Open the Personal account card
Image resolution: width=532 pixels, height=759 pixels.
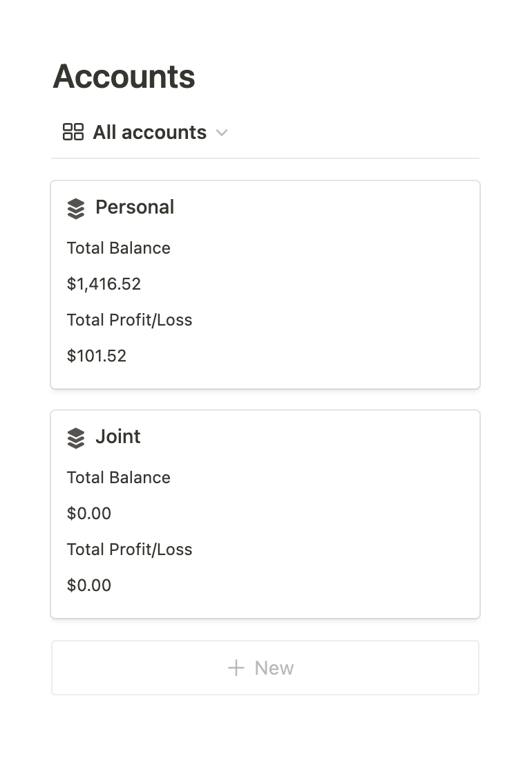click(x=265, y=285)
